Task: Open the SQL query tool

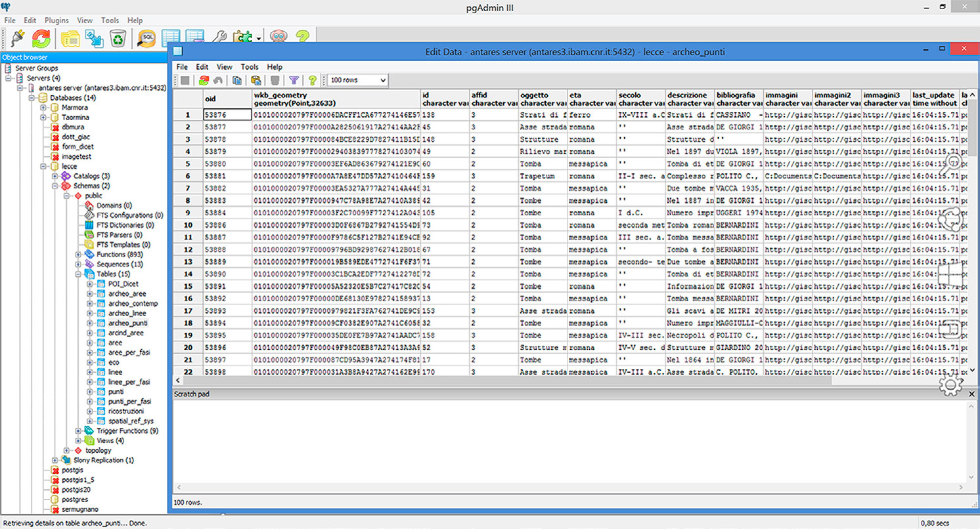Action: tap(146, 39)
